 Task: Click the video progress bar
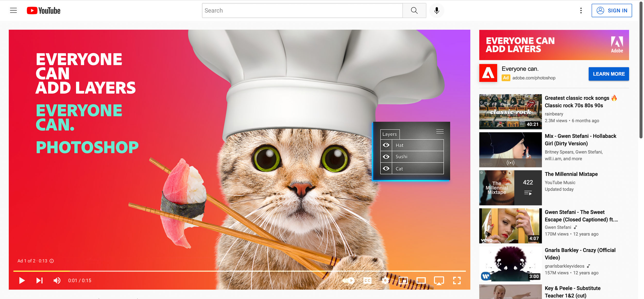[240, 271]
